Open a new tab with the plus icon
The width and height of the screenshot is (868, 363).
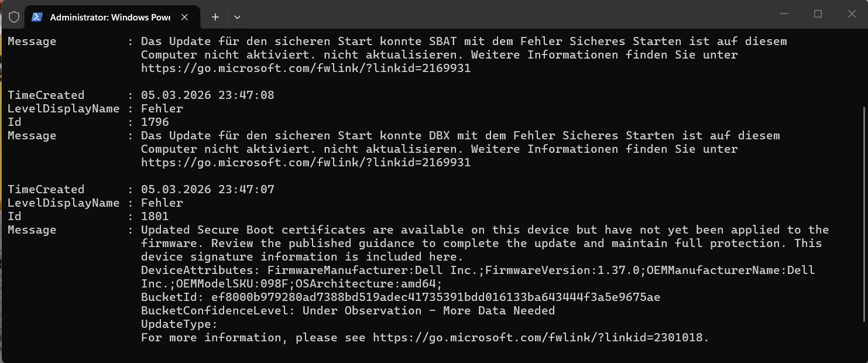pos(215,17)
